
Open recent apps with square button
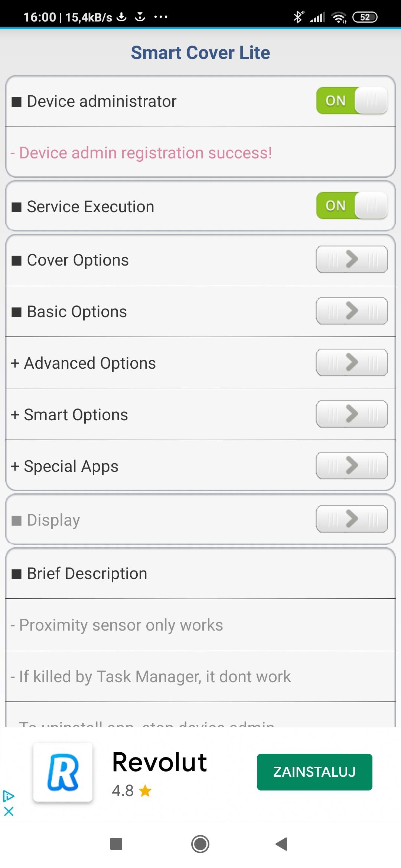click(x=116, y=844)
